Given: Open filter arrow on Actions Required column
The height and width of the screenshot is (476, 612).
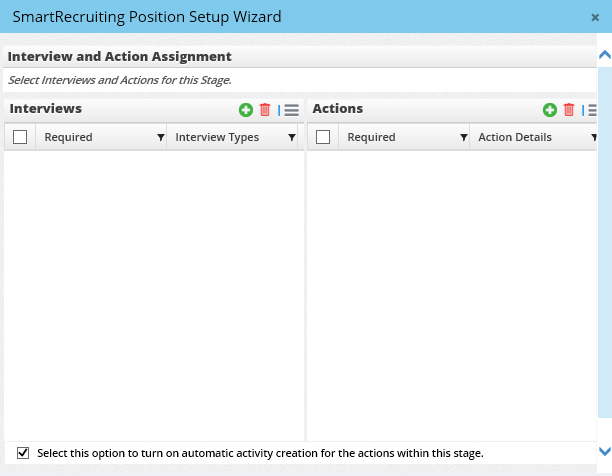Looking at the screenshot, I should (x=463, y=138).
